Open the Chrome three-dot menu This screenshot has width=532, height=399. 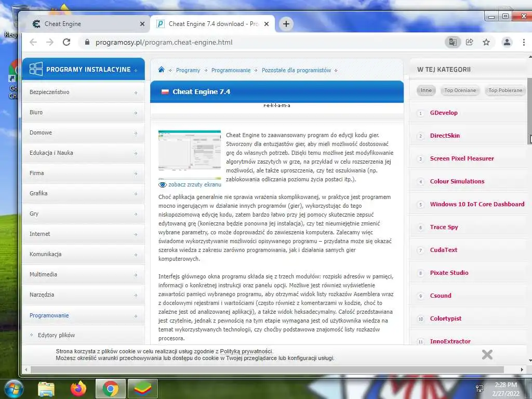(x=524, y=42)
